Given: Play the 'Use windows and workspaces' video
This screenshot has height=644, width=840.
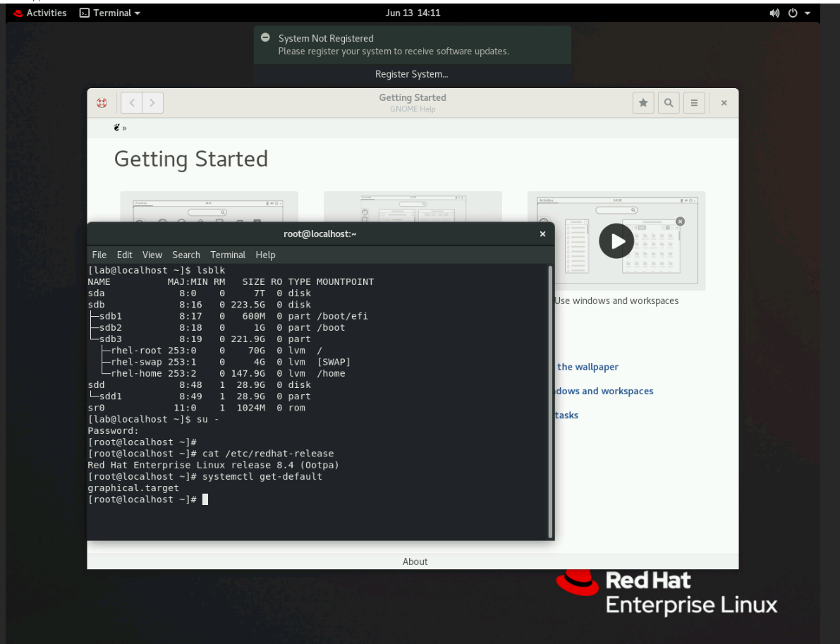Looking at the screenshot, I should (x=616, y=241).
